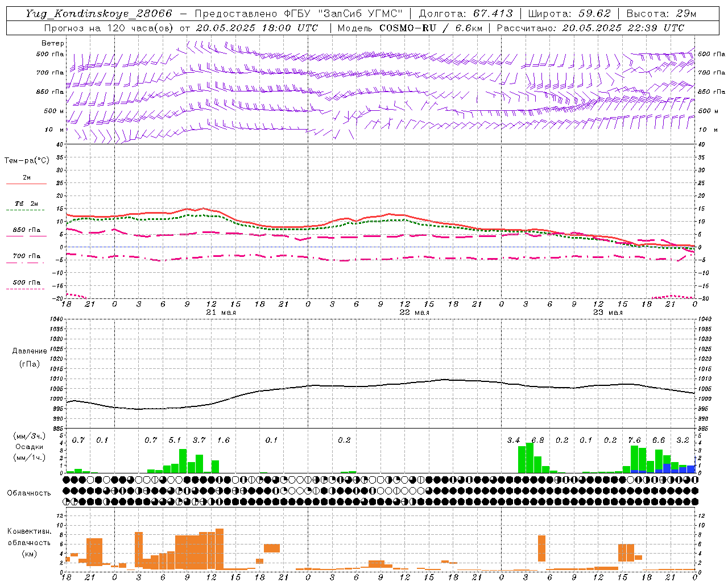Click the 'Высота: 29м' header value

661,14
